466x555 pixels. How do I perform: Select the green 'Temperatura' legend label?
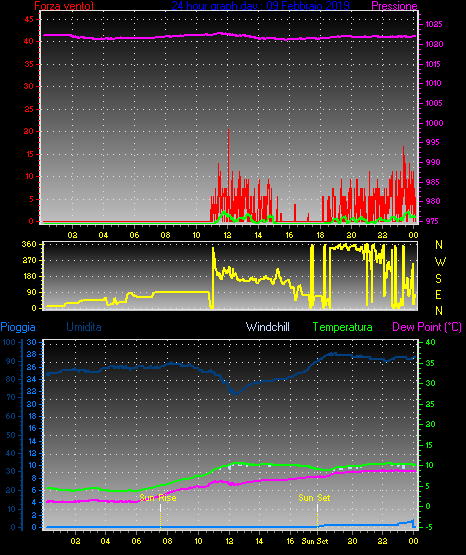coord(342,327)
